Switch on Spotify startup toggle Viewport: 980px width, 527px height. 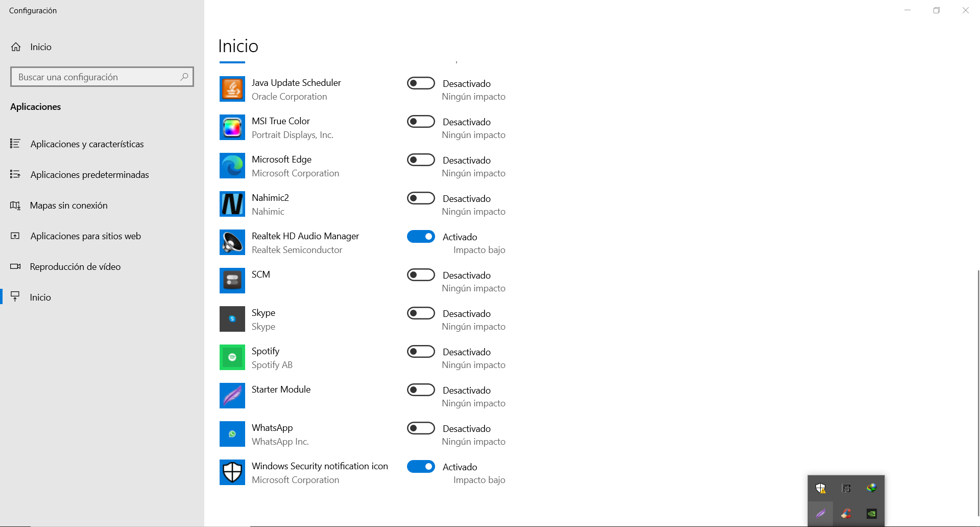pos(421,351)
